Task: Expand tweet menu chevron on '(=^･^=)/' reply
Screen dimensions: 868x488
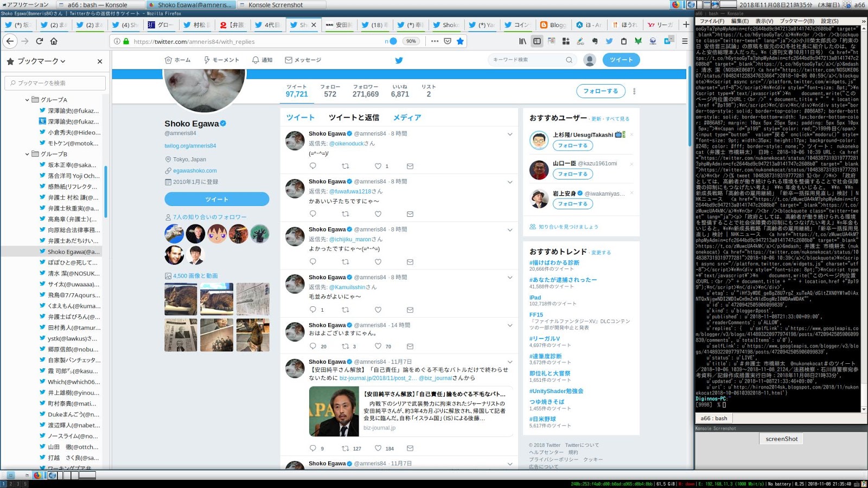Action: click(510, 134)
